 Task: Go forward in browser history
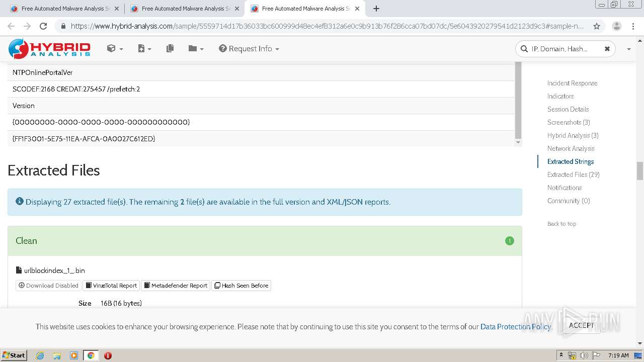click(x=27, y=26)
